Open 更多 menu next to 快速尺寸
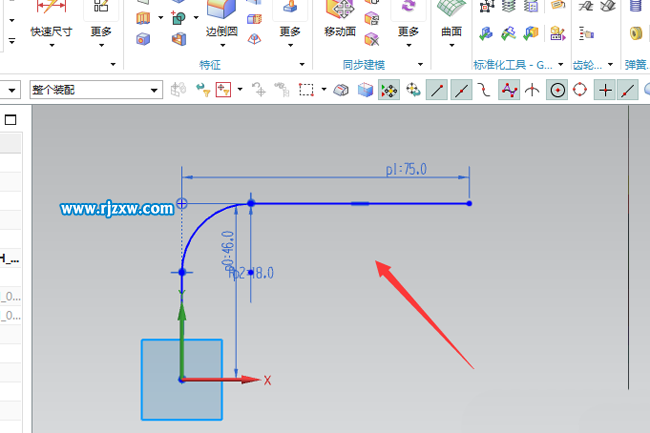 tap(101, 35)
